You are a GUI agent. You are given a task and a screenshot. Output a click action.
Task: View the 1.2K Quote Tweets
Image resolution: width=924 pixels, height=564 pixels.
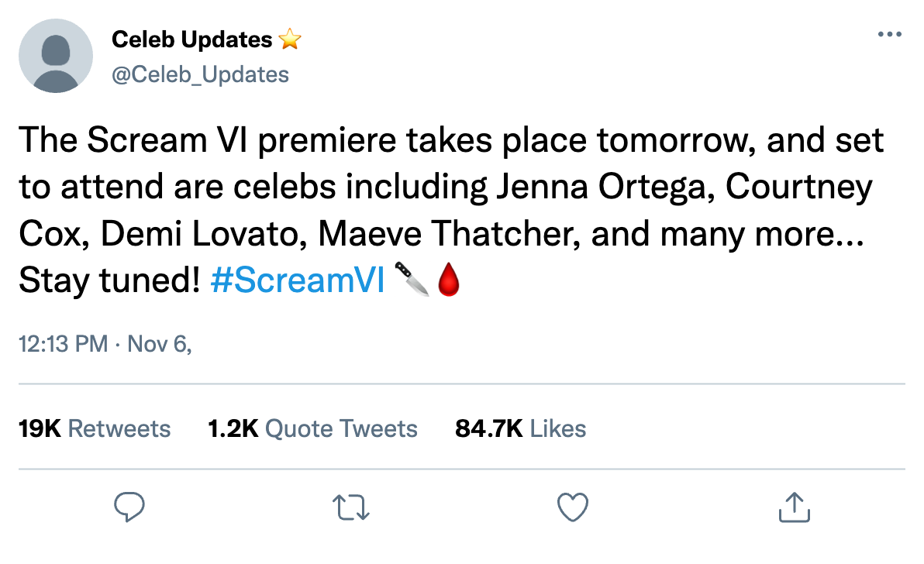(312, 428)
